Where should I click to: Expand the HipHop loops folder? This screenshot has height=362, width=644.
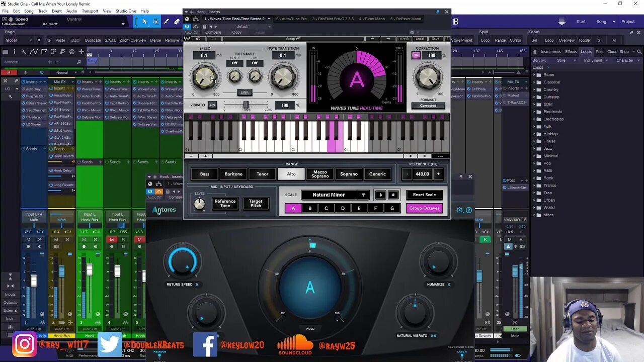535,134
